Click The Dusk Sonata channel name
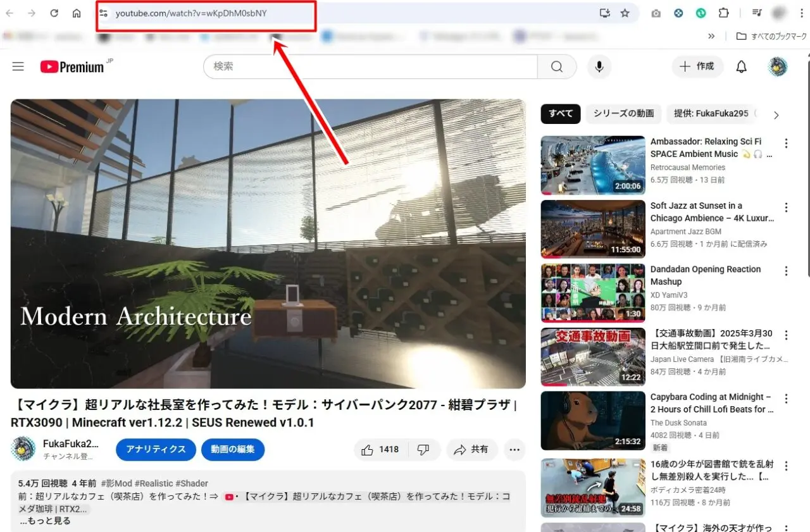 678,423
